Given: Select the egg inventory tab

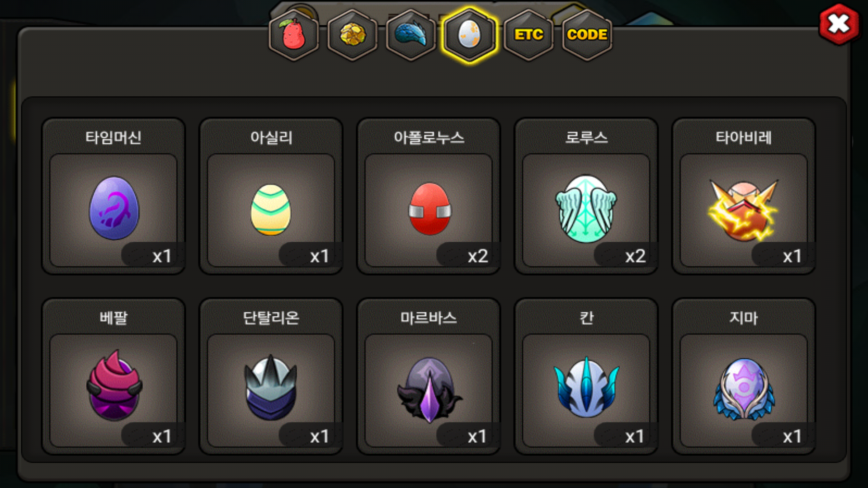Looking at the screenshot, I should (470, 35).
